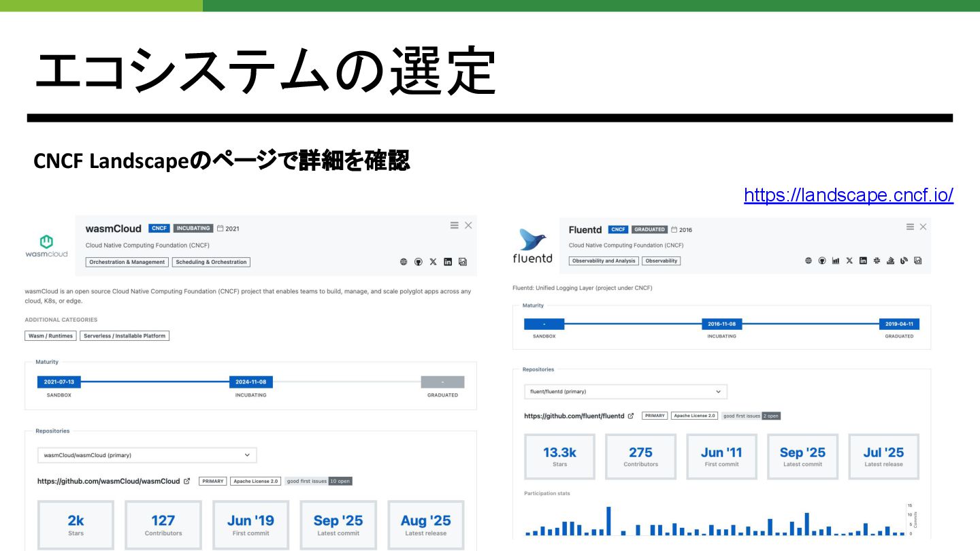Click the 127 Contributors card

[x=163, y=525]
